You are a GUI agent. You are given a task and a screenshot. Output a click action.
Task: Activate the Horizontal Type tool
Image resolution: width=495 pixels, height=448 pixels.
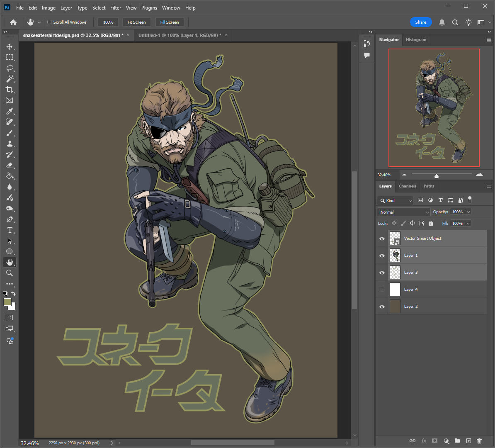click(x=10, y=230)
